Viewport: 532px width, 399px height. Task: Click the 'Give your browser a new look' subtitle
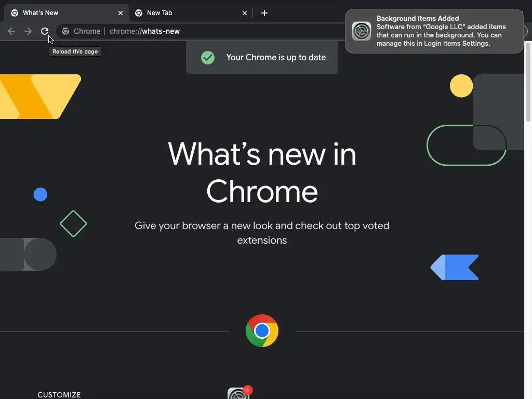tap(262, 233)
